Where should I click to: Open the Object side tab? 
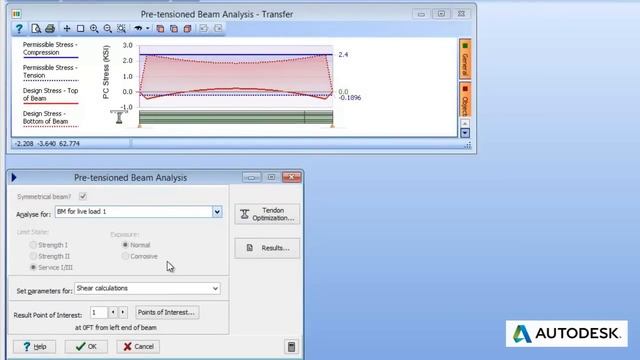point(465,100)
